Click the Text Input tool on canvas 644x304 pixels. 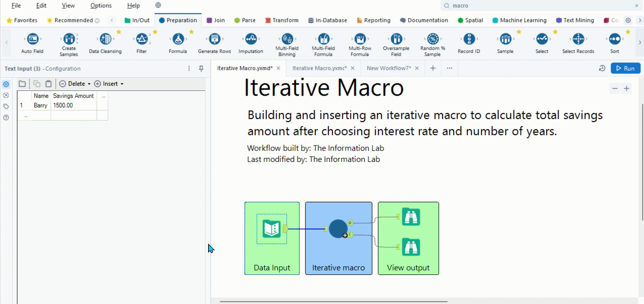271,229
